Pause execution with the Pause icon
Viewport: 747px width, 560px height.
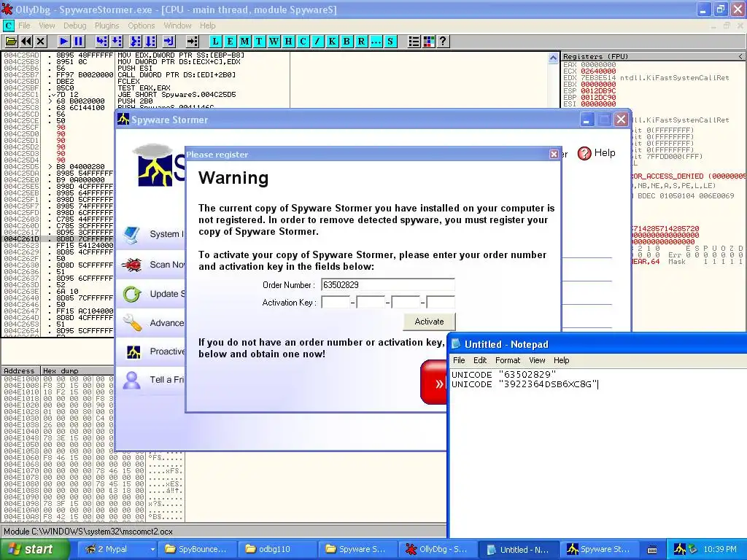coord(79,42)
